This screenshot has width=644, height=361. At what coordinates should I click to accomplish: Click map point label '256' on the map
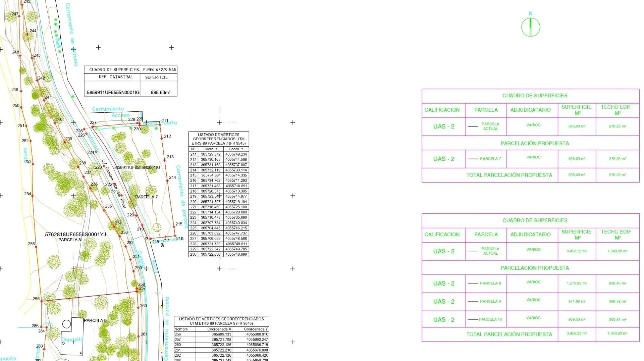click(x=36, y=299)
